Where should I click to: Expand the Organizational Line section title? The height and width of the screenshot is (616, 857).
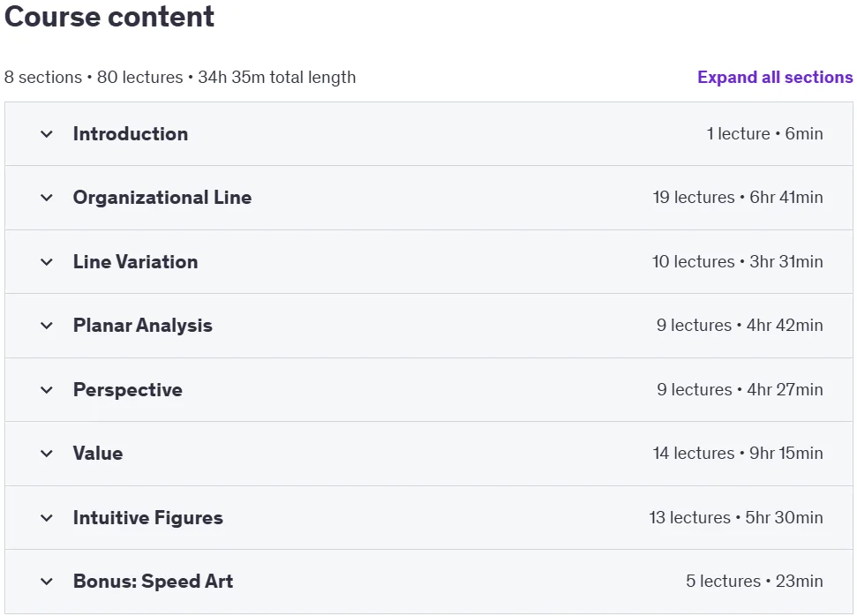[x=162, y=198]
